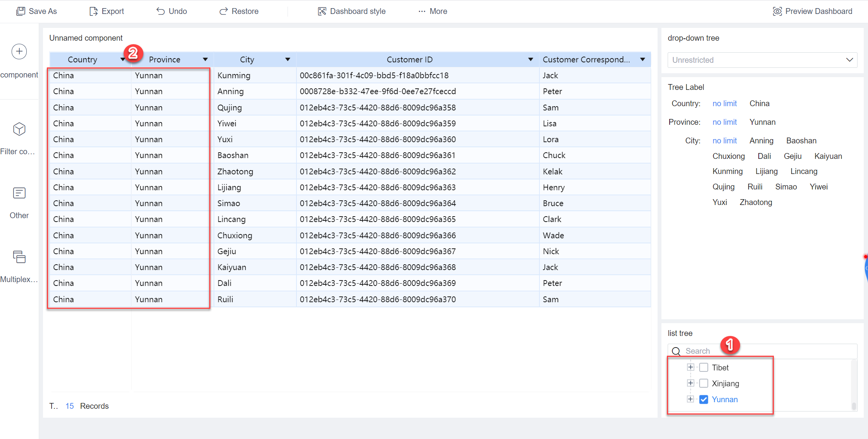
Task: Click the 15 records count
Action: [69, 406]
